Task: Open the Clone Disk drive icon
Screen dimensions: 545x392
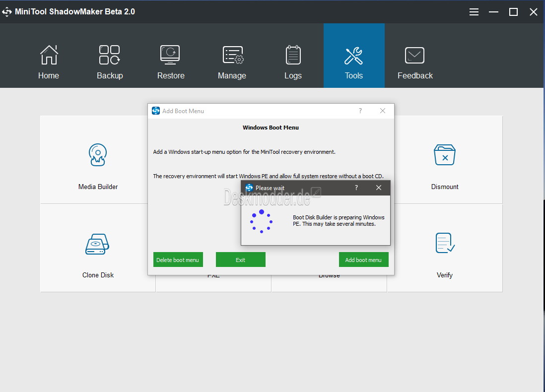Action: click(x=97, y=244)
